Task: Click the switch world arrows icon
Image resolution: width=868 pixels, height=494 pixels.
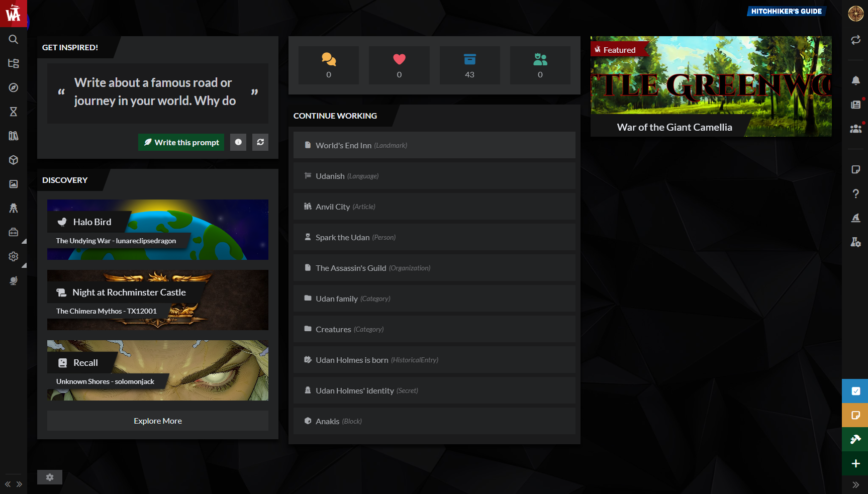Action: pyautogui.click(x=856, y=40)
